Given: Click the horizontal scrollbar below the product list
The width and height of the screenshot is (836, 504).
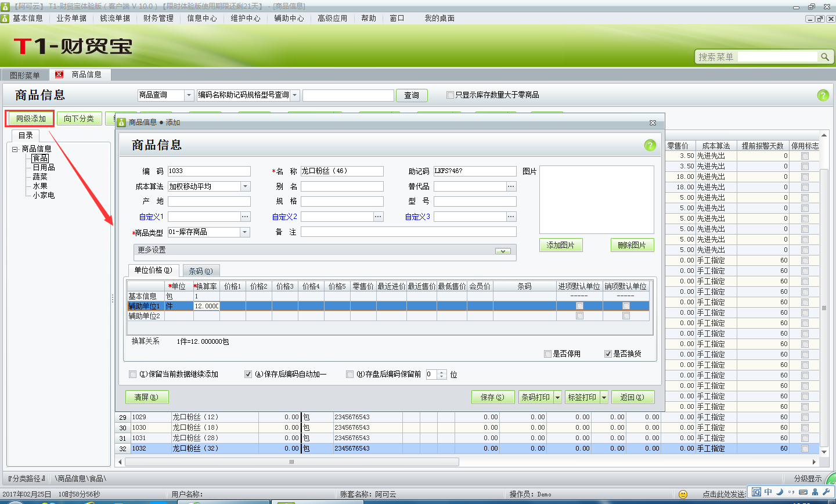Looking at the screenshot, I should click(x=290, y=460).
